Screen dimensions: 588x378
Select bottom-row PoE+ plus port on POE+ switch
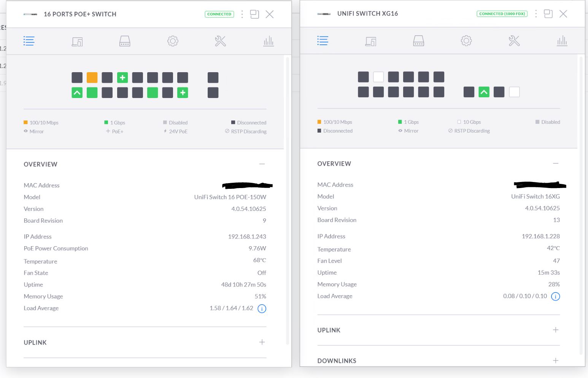click(183, 93)
